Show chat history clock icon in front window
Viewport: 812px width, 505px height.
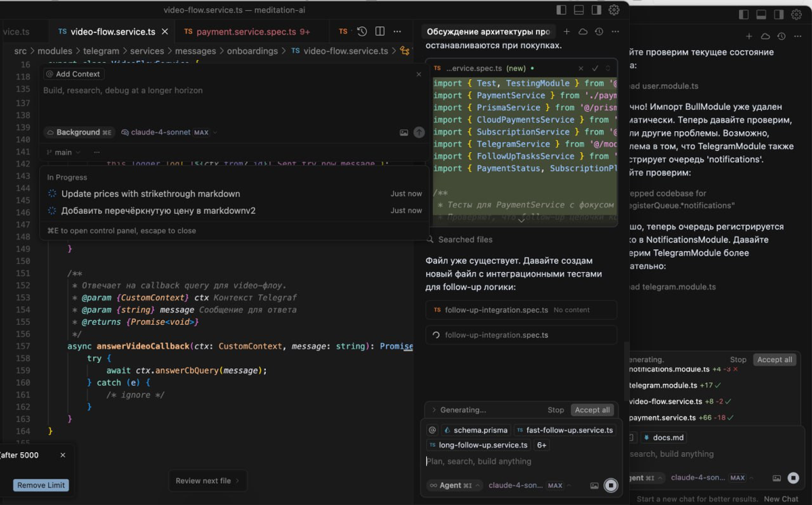click(x=599, y=32)
